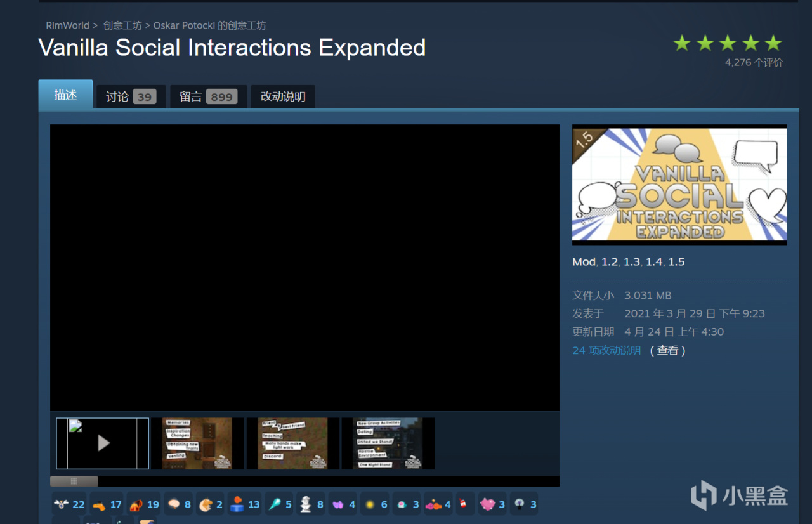Click the glowing yellow award with count 6
Viewport: 812px width, 524px height.
pos(374,504)
